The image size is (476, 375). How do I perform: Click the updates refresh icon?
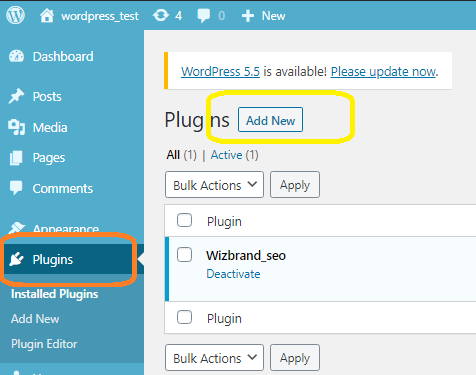(161, 15)
